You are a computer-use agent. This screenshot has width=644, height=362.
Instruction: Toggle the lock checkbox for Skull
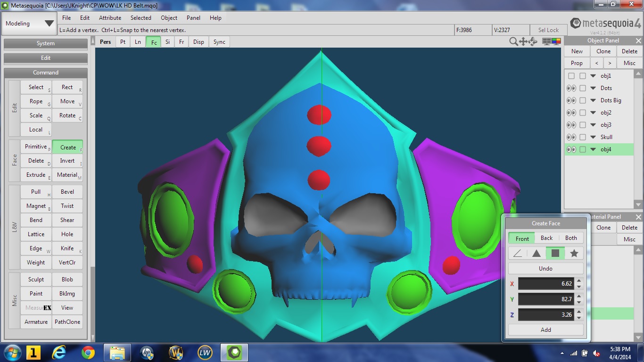[583, 137]
